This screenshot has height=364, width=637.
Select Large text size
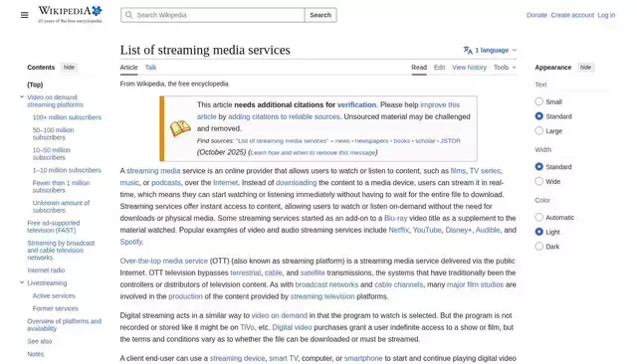[539, 130]
